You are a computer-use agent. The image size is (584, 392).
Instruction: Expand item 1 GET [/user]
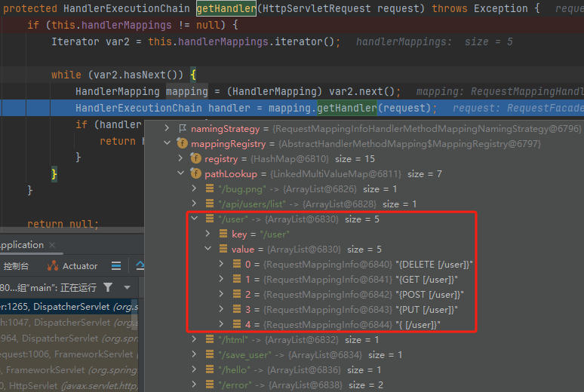[221, 279]
